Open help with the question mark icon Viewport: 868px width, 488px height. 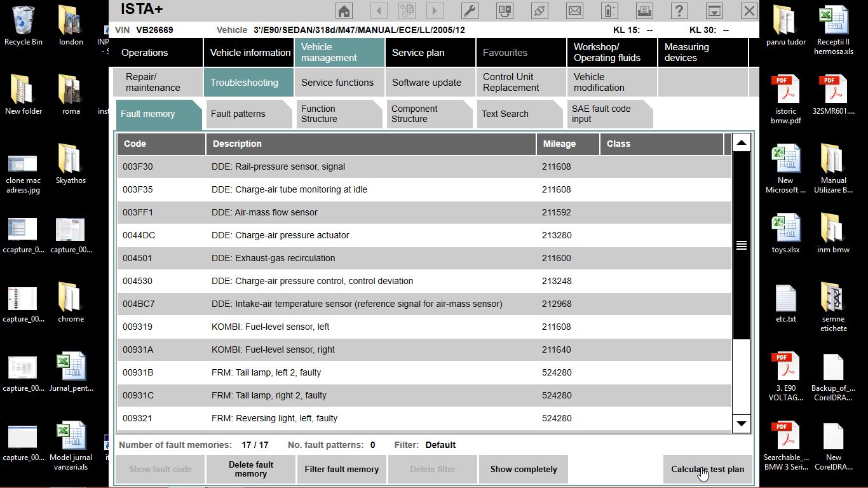[x=679, y=11]
